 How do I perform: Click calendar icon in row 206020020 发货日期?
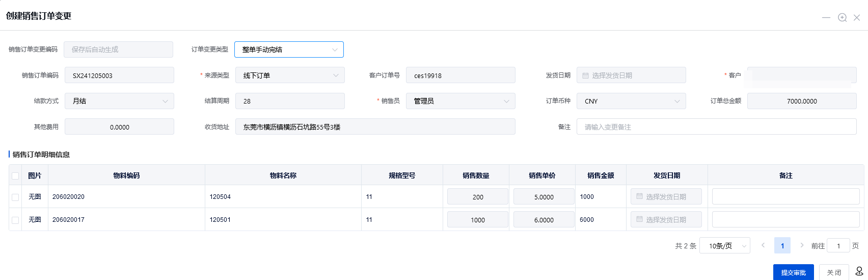[639, 196]
